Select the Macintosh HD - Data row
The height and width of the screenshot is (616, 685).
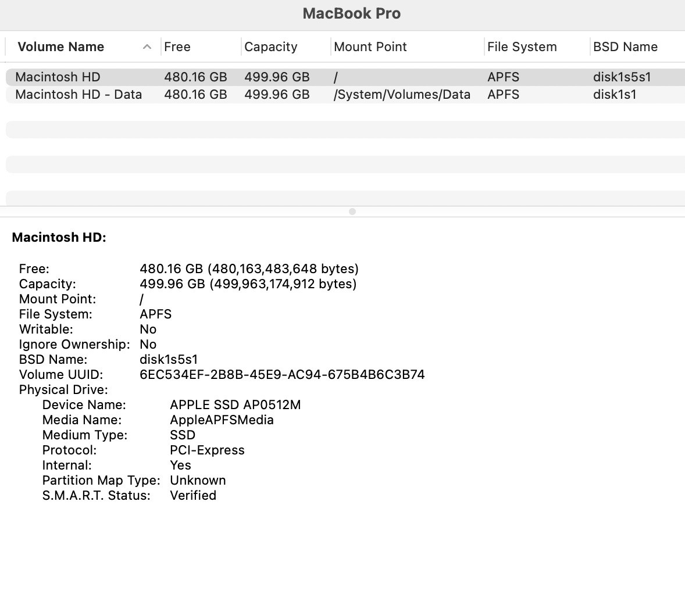(345, 95)
